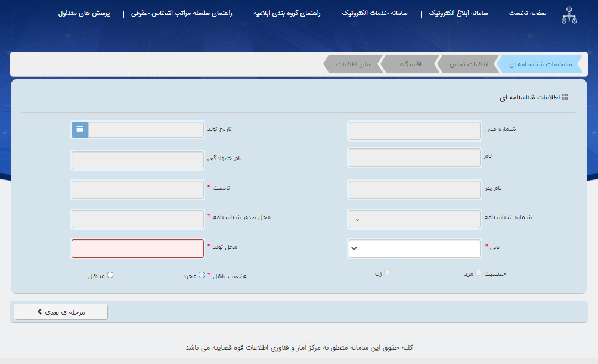598x364 pixels.
Task: Open راهنمای گروه بندی ابلاغیه menu item
Action: coord(287,13)
